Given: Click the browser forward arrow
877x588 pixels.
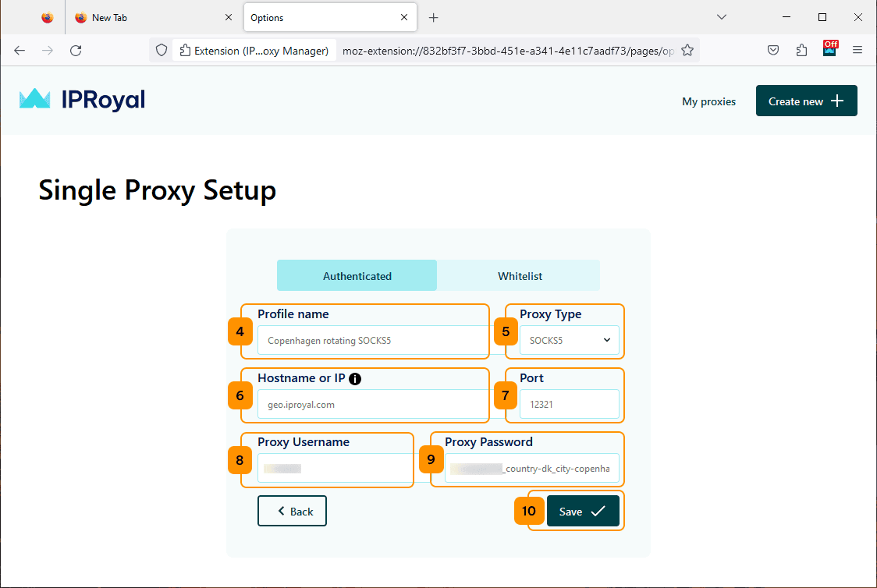Looking at the screenshot, I should click(48, 51).
